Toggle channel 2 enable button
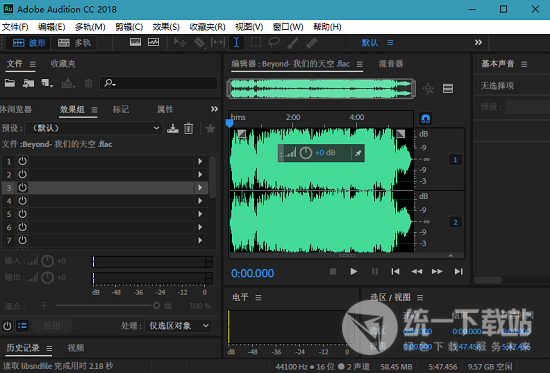The image size is (550, 373). click(x=455, y=222)
